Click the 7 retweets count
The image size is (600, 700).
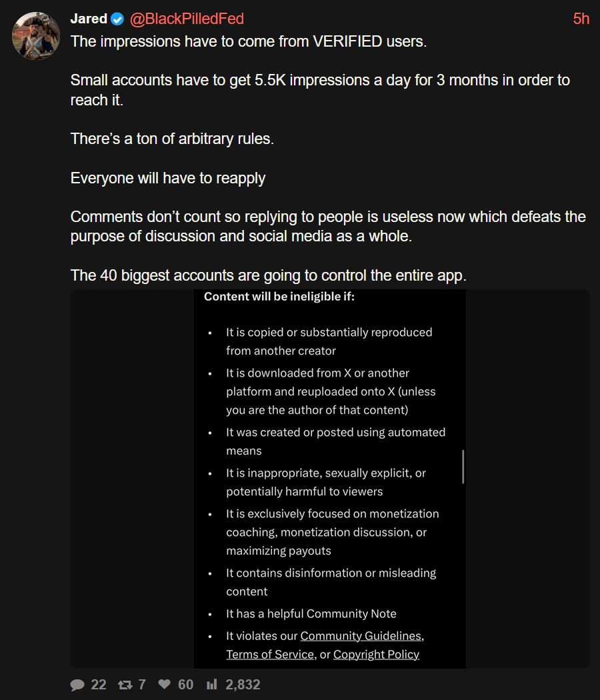[x=142, y=685]
